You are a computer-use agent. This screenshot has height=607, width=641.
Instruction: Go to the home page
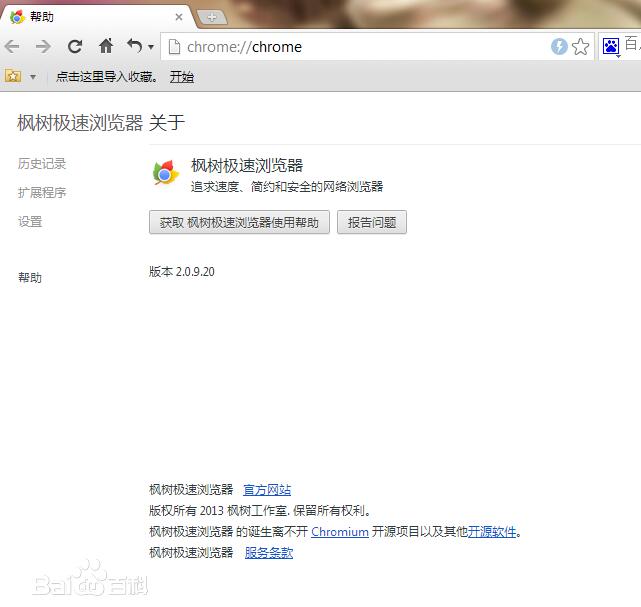click(106, 47)
